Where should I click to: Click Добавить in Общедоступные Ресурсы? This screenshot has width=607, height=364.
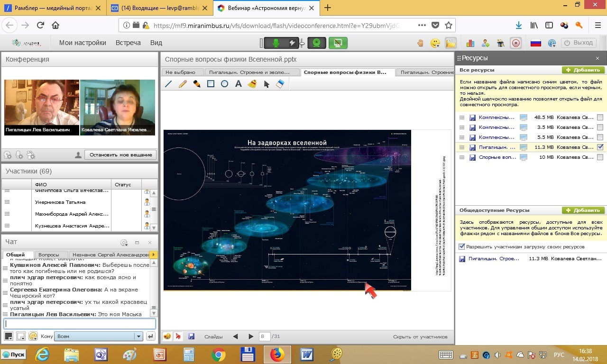(x=583, y=210)
